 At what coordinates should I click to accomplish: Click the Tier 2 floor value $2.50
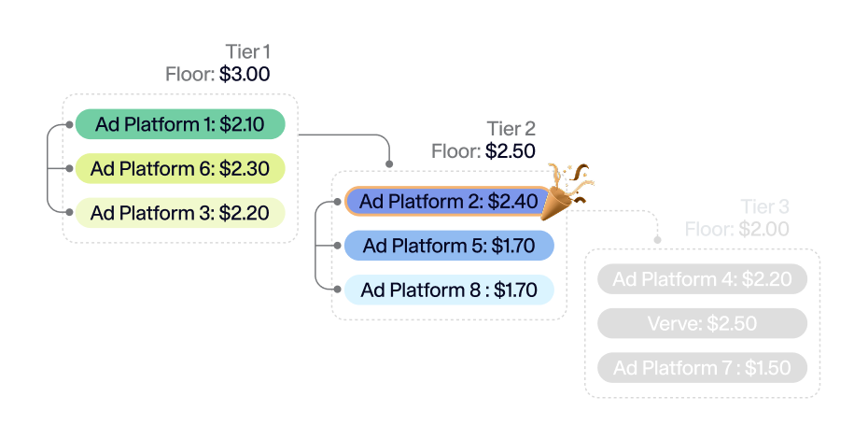[x=511, y=151]
